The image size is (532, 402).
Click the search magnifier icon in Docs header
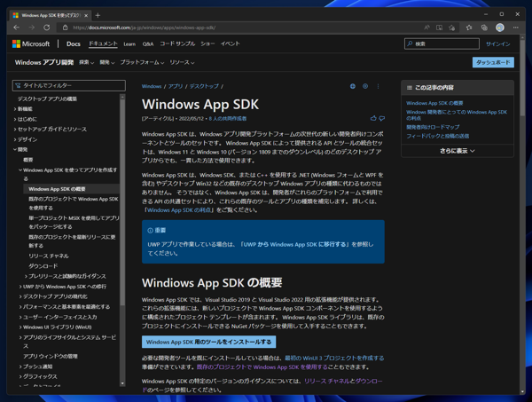[x=410, y=43]
